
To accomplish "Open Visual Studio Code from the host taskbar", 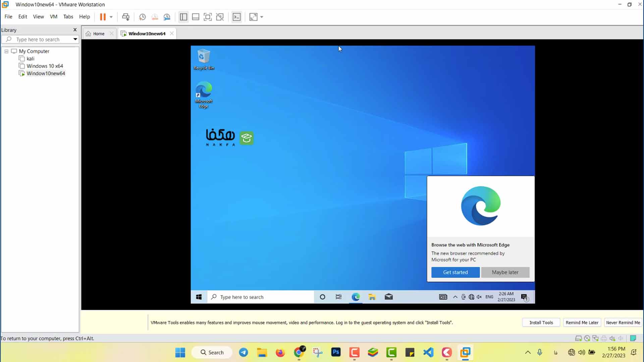I will (428, 352).
